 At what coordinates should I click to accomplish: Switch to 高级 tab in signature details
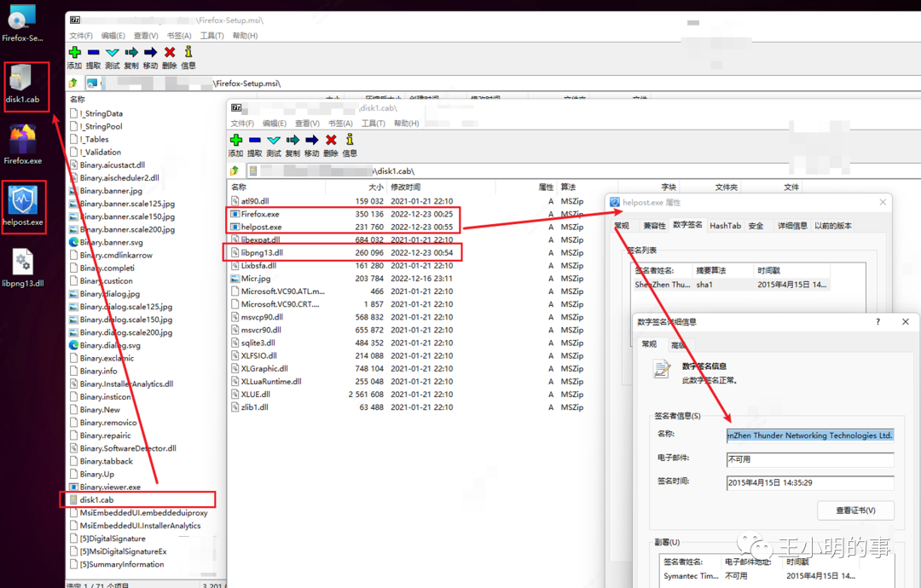click(679, 345)
